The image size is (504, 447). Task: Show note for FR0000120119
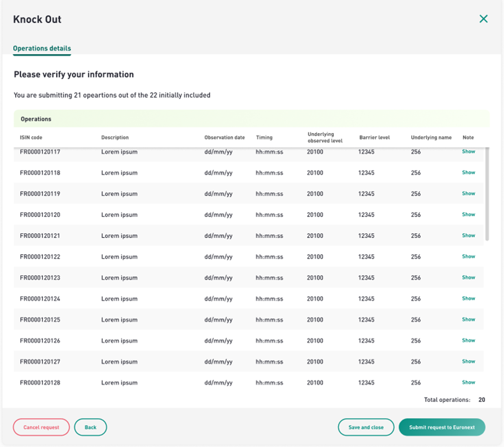(x=468, y=193)
